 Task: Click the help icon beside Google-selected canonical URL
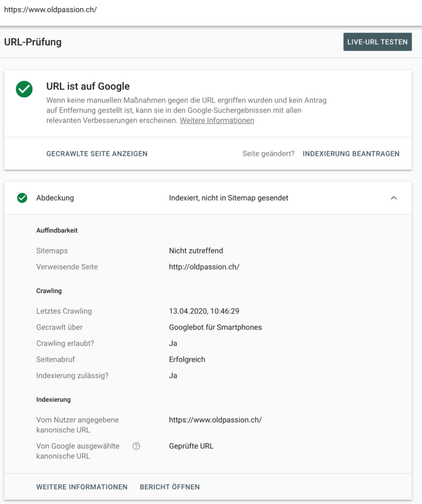tap(136, 446)
